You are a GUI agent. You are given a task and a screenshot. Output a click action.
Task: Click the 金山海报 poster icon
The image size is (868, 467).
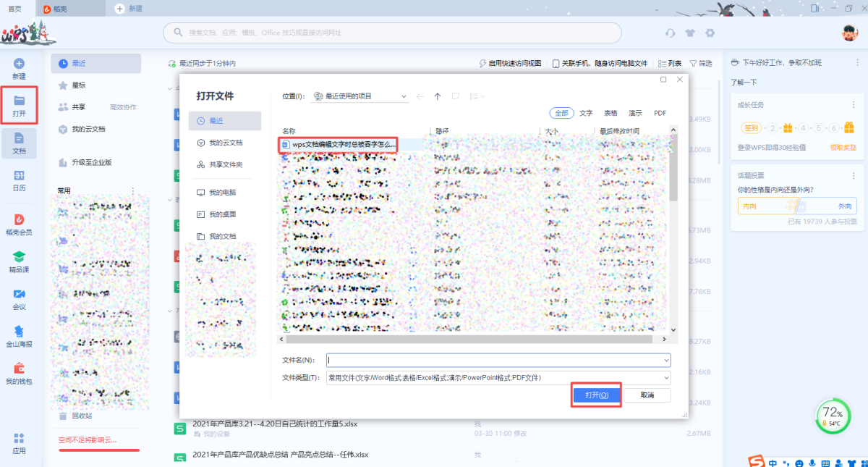click(20, 332)
